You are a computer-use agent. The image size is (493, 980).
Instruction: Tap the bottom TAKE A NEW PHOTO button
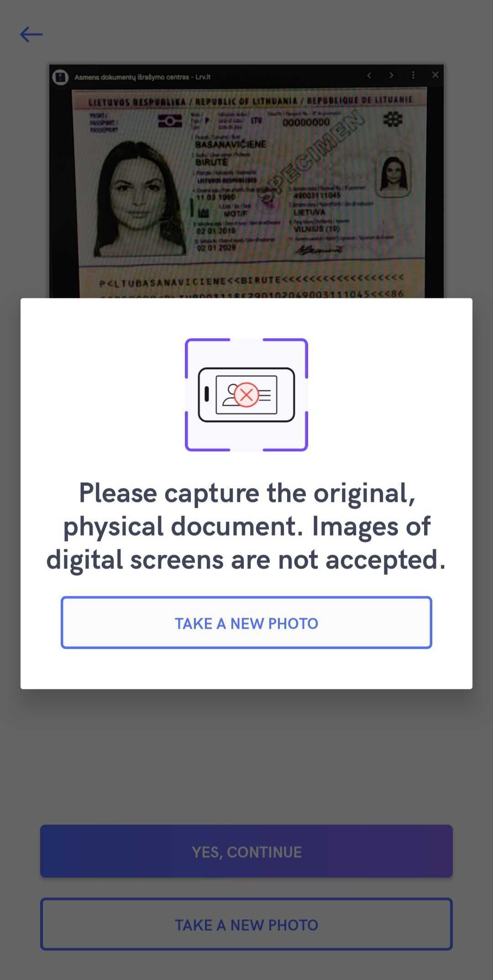point(246,924)
